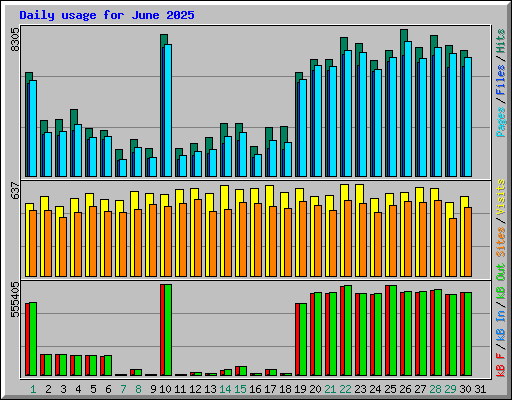This screenshot has height=400, width=512.
Task: Click day label 10 on x-axis
Action: click(x=165, y=389)
